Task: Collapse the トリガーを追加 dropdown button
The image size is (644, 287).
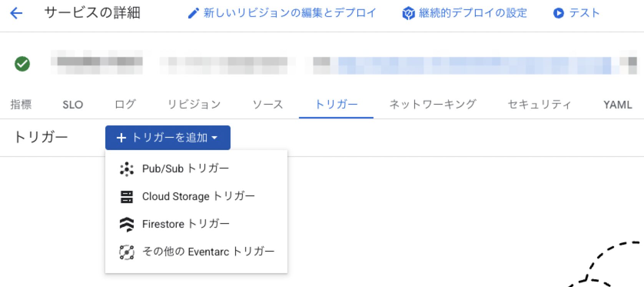Action: click(x=168, y=138)
